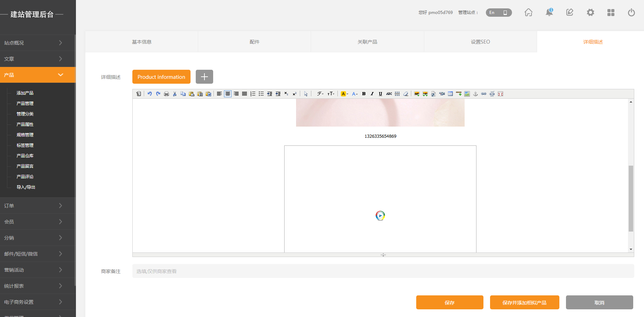Click the power logout icon
644x317 pixels.
(631, 13)
